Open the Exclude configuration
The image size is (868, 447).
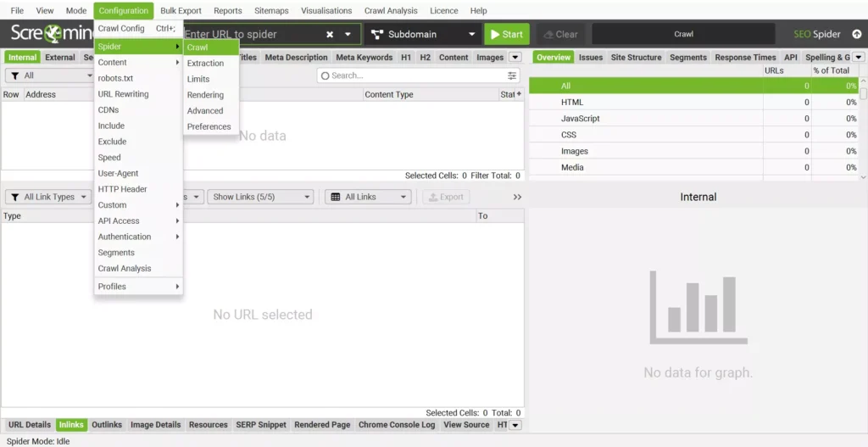[x=138, y=142]
